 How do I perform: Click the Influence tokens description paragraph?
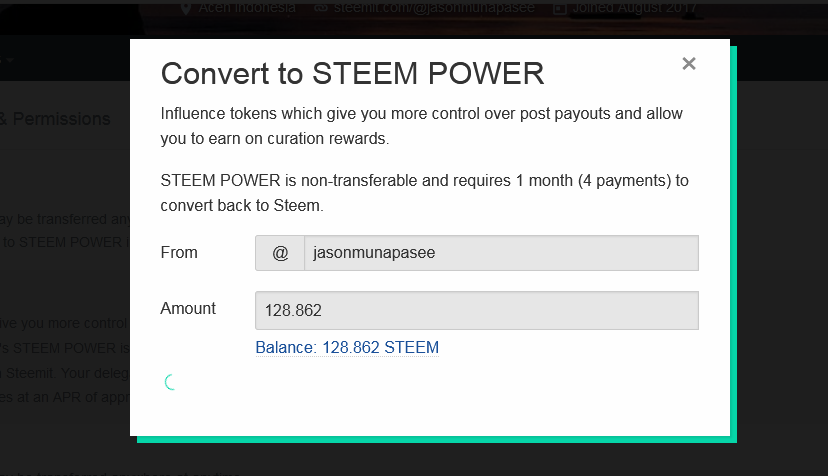click(x=421, y=126)
